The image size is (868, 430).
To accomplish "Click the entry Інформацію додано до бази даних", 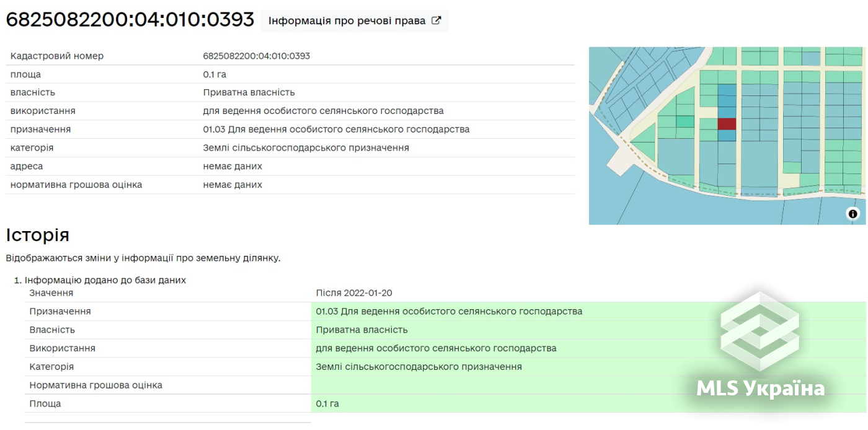I will click(105, 280).
